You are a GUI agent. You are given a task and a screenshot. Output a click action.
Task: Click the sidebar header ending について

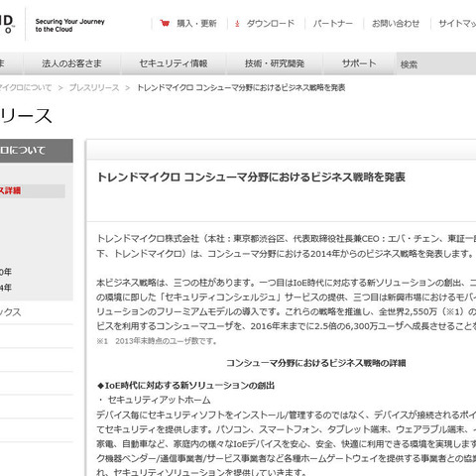(x=37, y=151)
